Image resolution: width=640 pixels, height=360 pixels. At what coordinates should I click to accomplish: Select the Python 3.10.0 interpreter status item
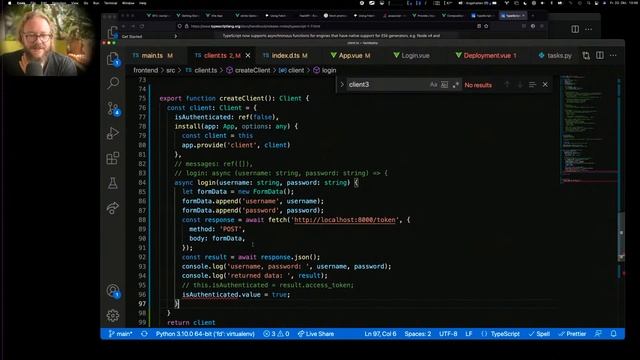205,334
